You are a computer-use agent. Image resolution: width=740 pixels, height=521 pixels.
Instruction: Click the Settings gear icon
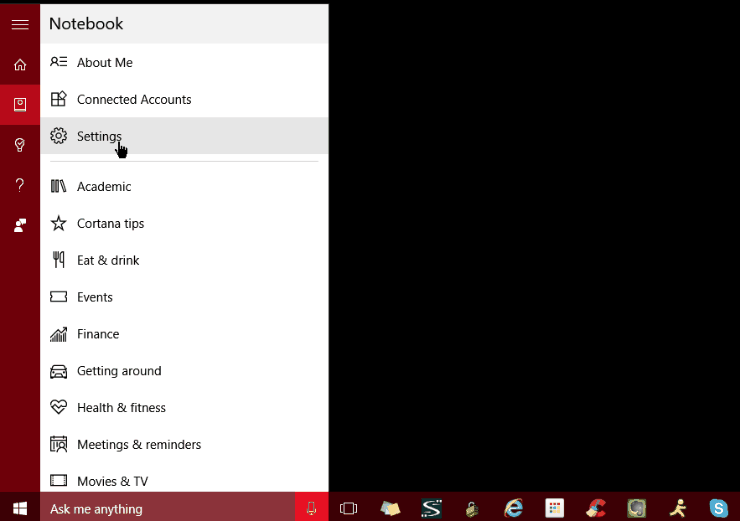[x=59, y=136]
